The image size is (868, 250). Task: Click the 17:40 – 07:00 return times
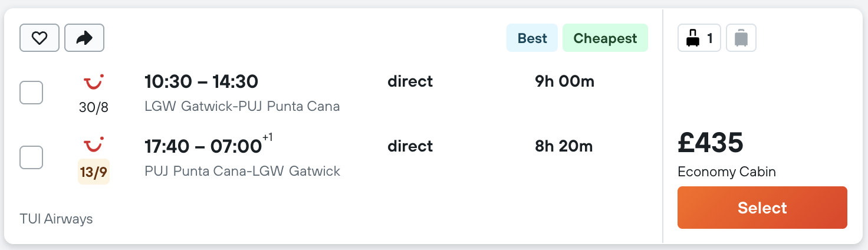tap(203, 146)
